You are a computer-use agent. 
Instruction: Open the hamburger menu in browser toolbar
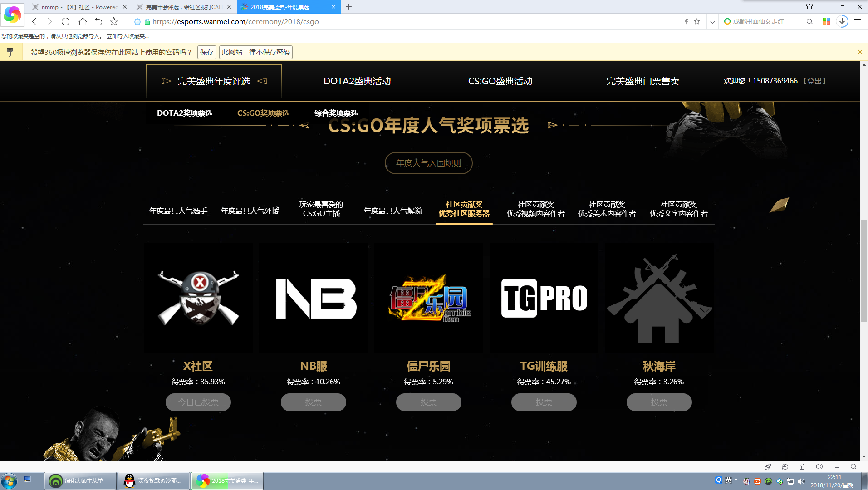[857, 21]
